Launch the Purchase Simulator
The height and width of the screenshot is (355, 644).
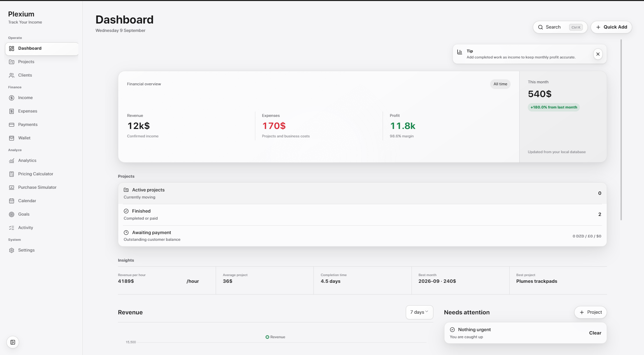42,187
